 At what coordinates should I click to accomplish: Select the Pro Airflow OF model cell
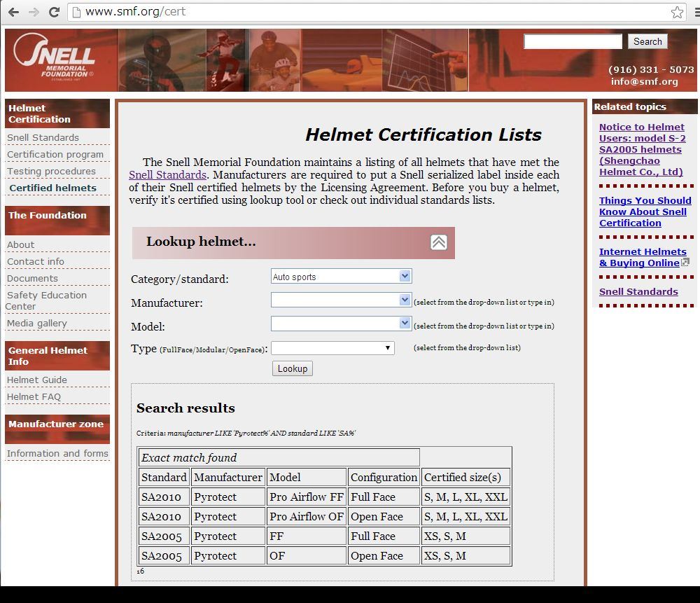307,516
